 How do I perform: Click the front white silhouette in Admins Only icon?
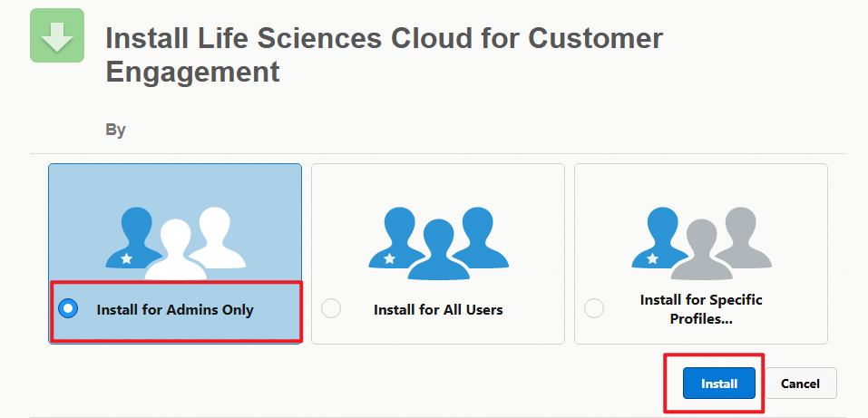pyautogui.click(x=175, y=249)
